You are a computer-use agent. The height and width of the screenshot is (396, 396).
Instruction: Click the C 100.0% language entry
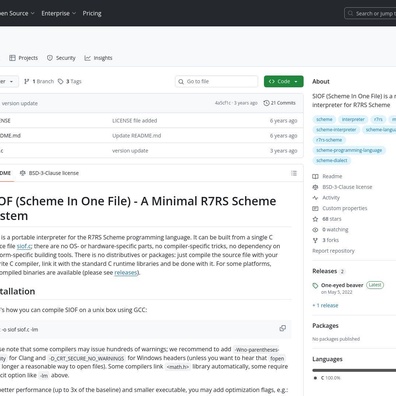click(x=327, y=378)
